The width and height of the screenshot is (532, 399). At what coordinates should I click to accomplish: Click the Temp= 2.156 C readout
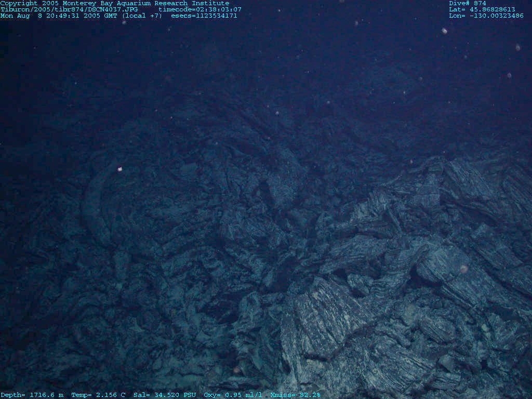tap(98, 395)
